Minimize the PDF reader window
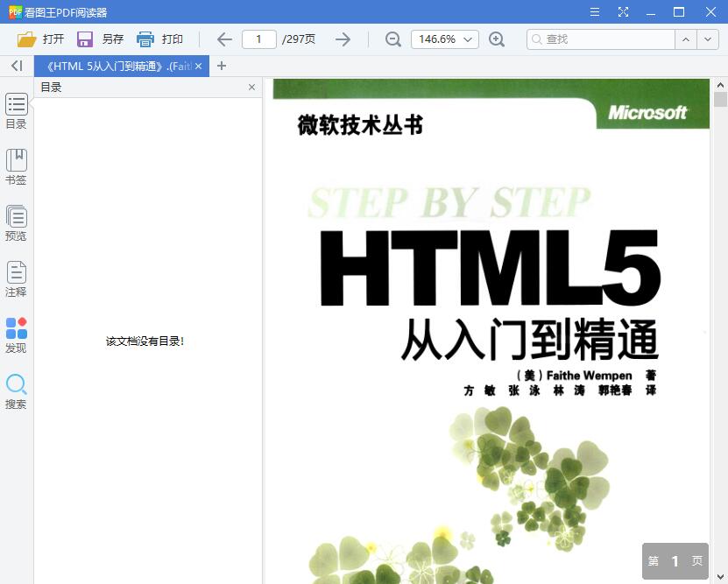 (x=651, y=13)
